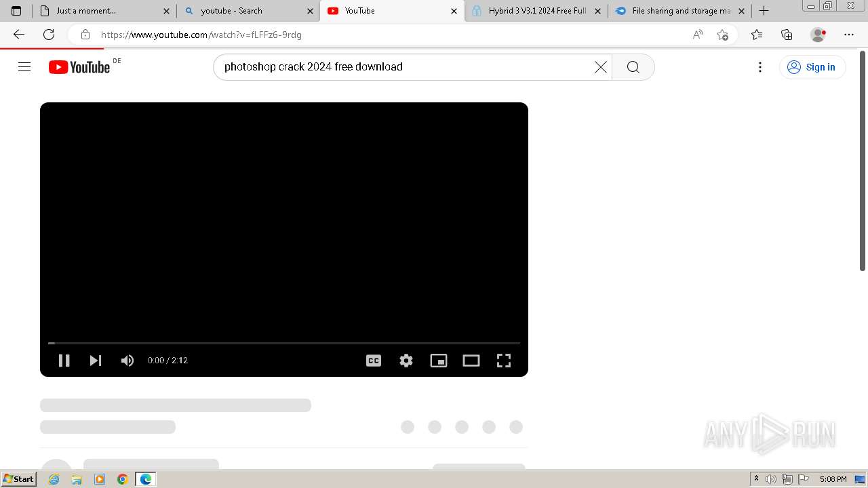
Task: Open a new browser tab
Action: (x=764, y=11)
